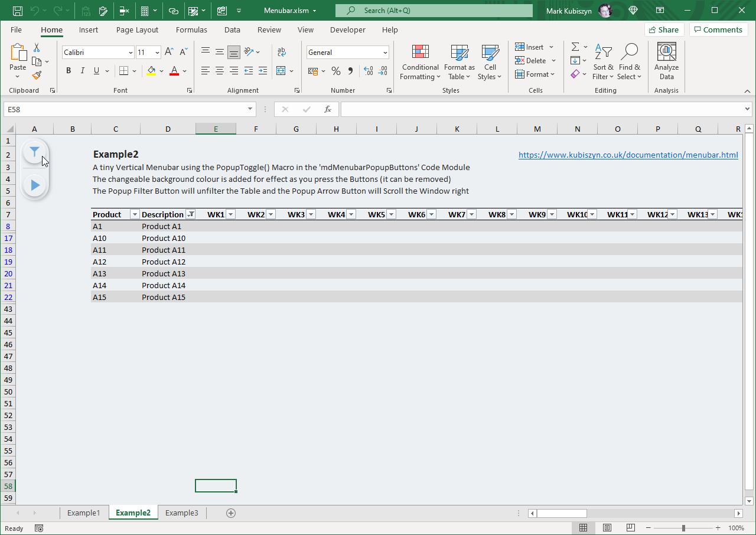This screenshot has width=756, height=535.
Task: Click the AutoSum sigma icon
Action: click(x=575, y=47)
